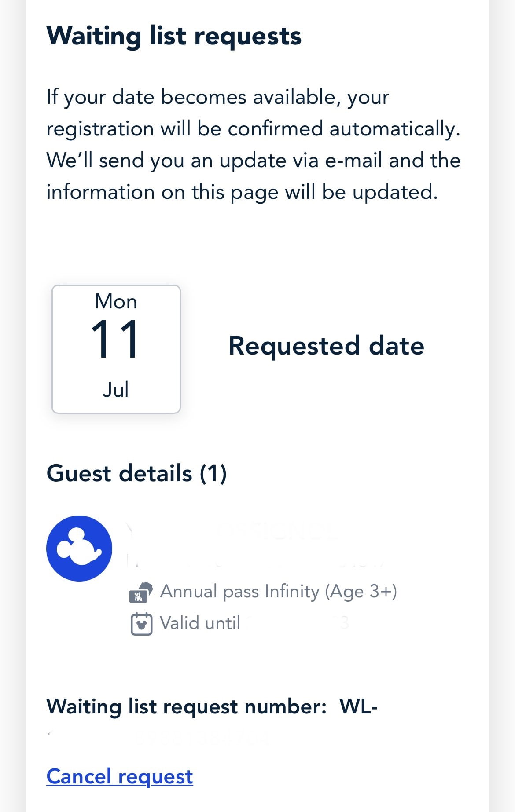
Task: Click the sentence about automatic registration confirmation
Action: pos(253,113)
